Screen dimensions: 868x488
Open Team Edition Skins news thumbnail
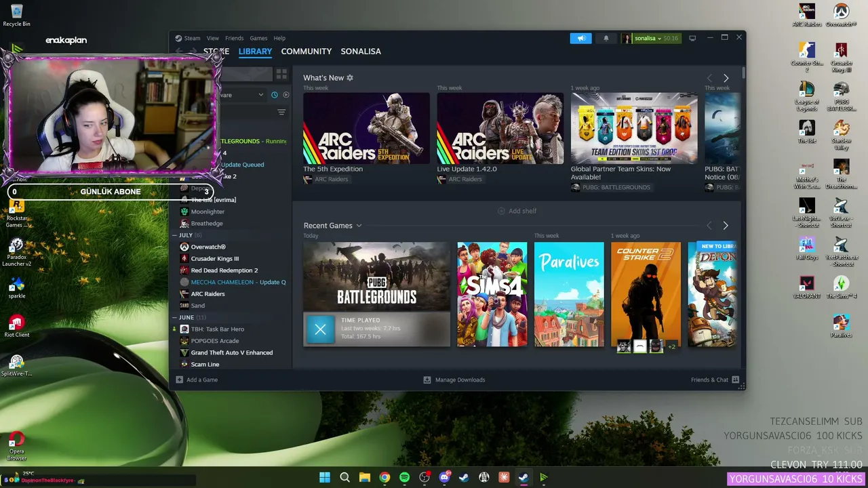tap(634, 129)
